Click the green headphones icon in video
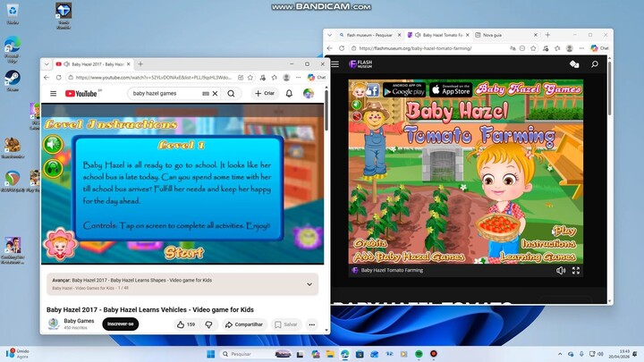The image size is (644, 362). pyautogui.click(x=53, y=168)
